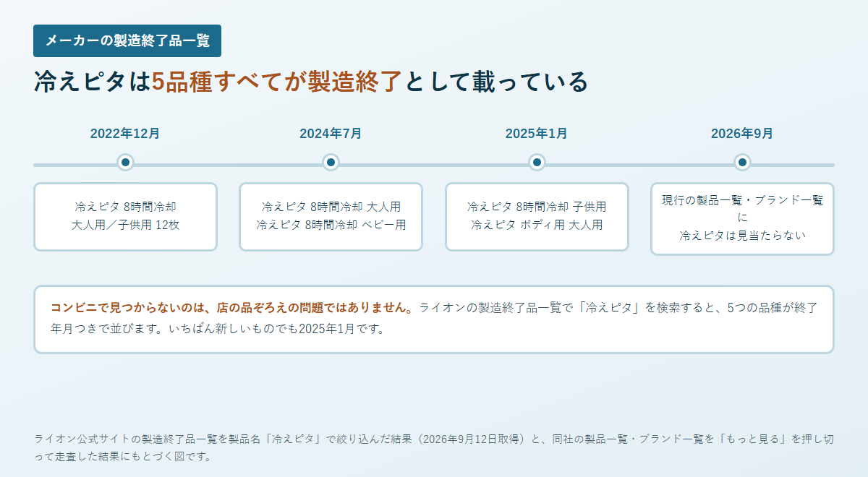
Task: Click the footnote starting ライオン公式サイトの製造終了品一覧
Action: tap(434, 447)
